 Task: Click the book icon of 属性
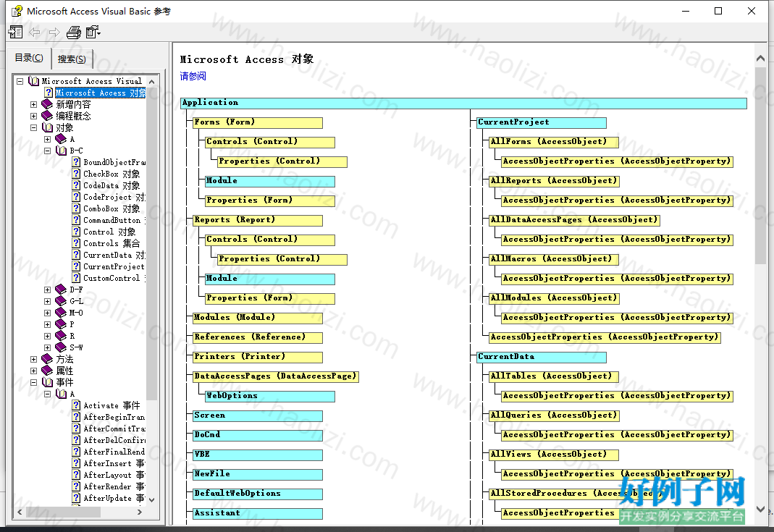47,371
